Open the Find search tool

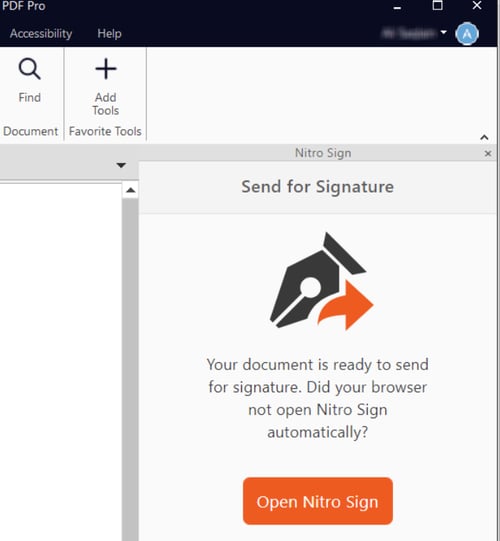[x=30, y=80]
